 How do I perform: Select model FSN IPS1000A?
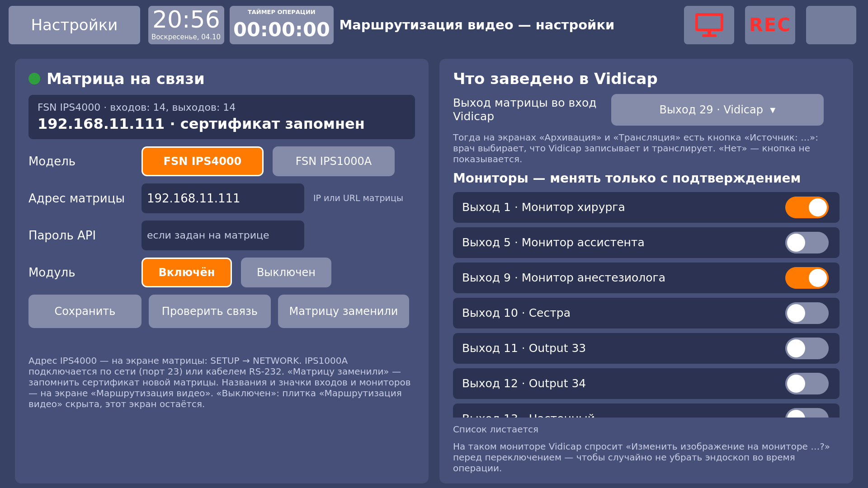pos(334,161)
